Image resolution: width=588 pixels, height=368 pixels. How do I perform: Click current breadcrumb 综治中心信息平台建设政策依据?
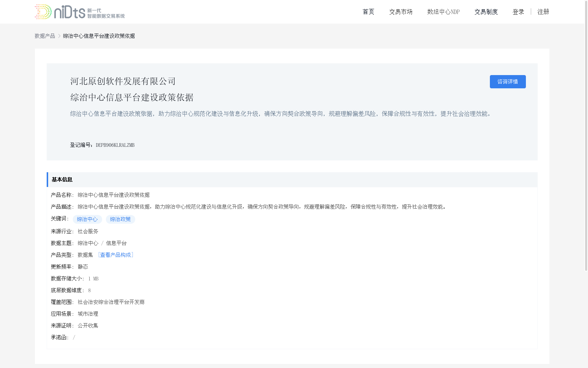coord(99,36)
